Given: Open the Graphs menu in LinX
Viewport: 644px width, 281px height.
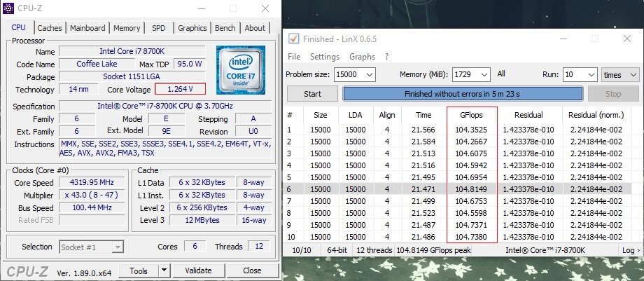Looking at the screenshot, I should 363,56.
